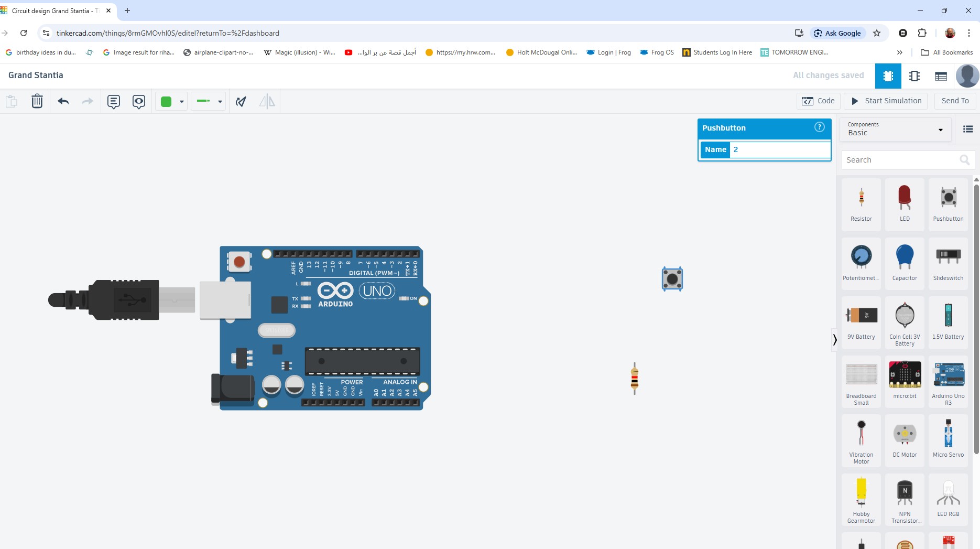The width and height of the screenshot is (980, 549).
Task: Open wire color dropdown arrow
Action: 182,102
